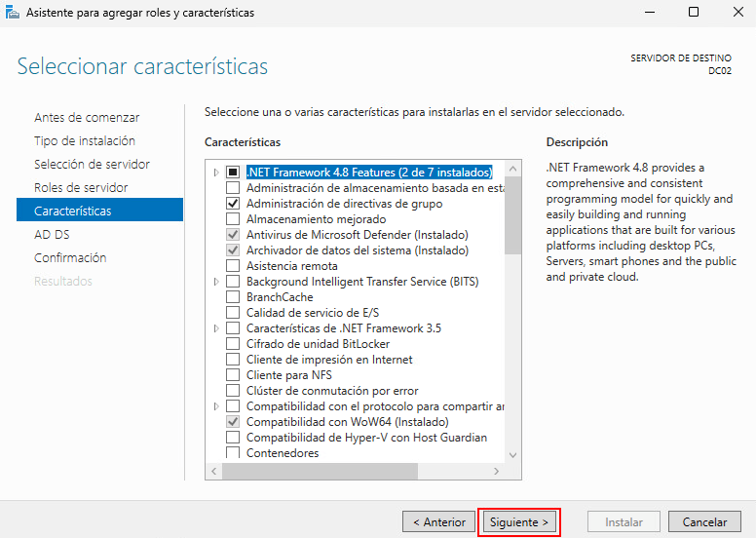Uncheck Administración de directivas de grupo
756x538 pixels.
click(233, 204)
